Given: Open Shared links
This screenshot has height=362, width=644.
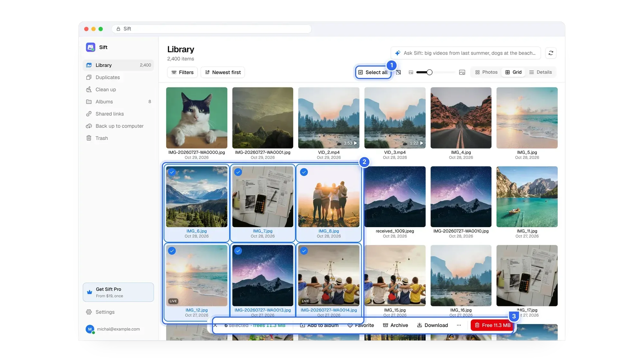Looking at the screenshot, I should tap(118, 114).
